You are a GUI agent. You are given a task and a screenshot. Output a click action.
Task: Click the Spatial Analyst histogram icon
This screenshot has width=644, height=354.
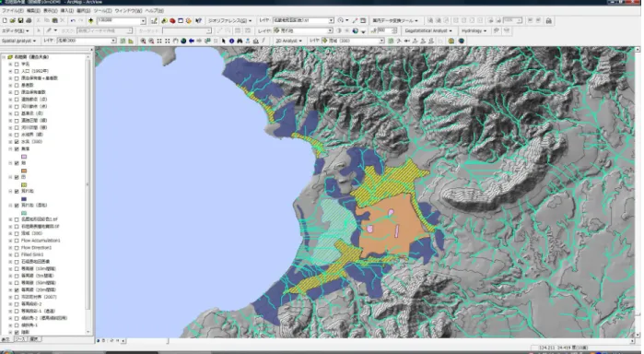(131, 41)
